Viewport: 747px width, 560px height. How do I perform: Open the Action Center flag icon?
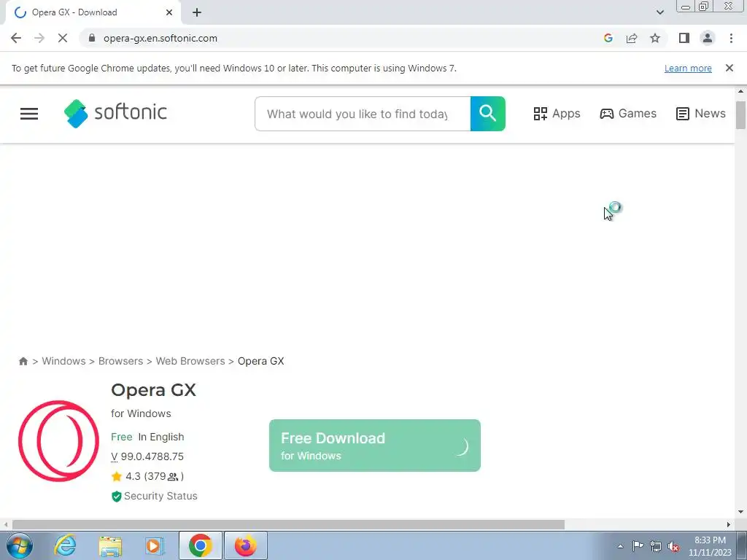(638, 546)
